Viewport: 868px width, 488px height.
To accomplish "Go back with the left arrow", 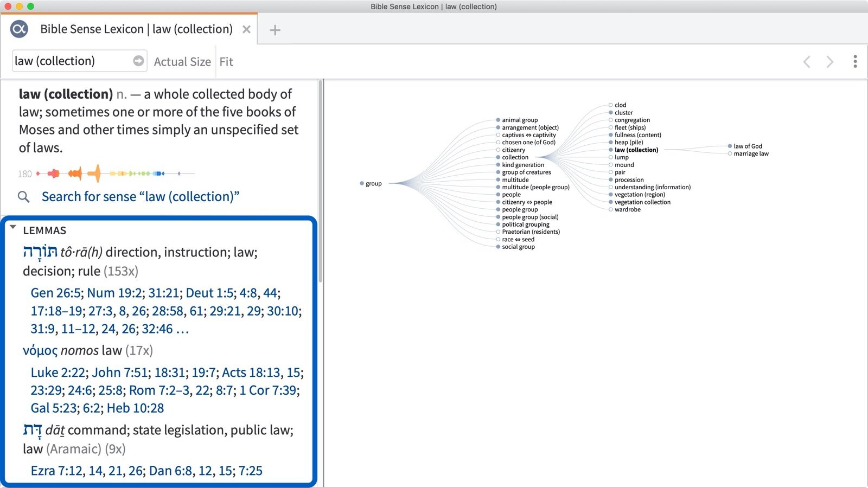I will (807, 62).
